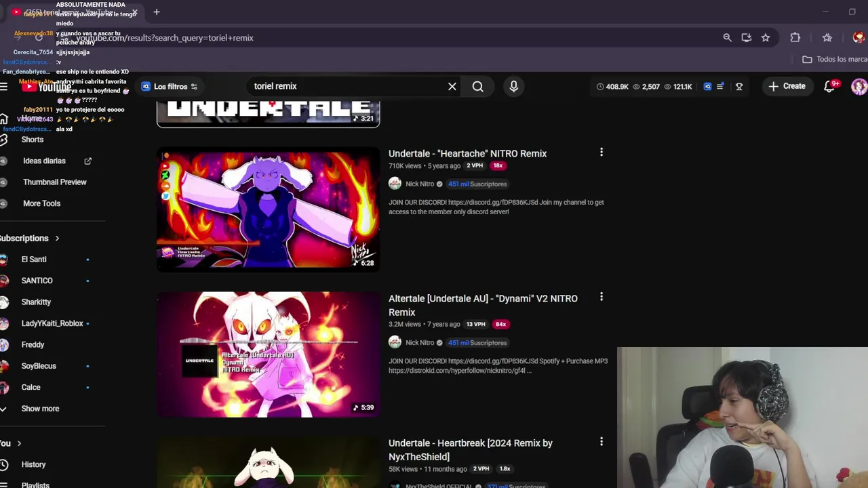
Task: Open the Sharkitty subscription channel
Action: (36, 302)
